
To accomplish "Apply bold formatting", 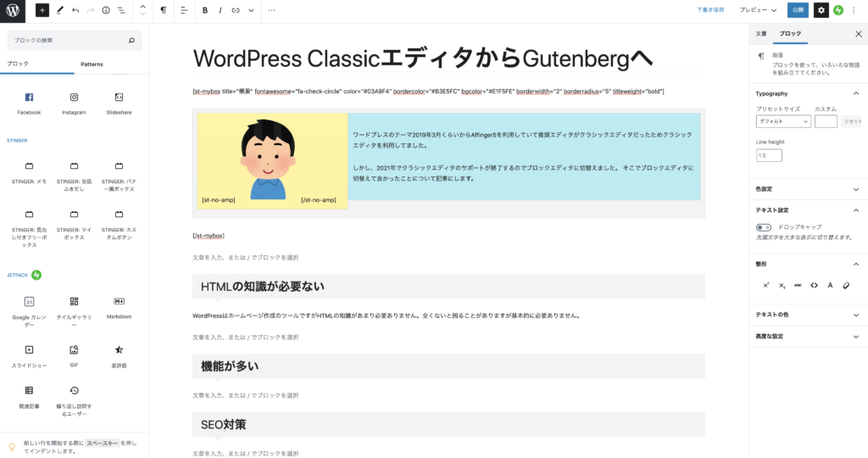I will click(x=205, y=10).
